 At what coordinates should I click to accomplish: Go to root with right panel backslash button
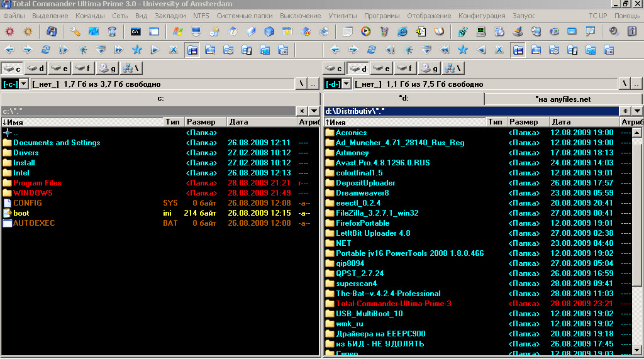pos(624,84)
